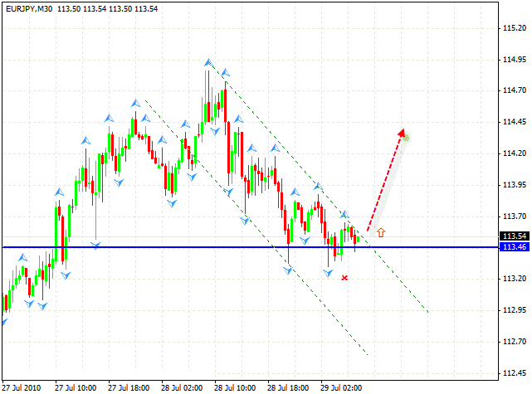This screenshot has height=394, width=532.
Task: Click the 112.70 price axis label
Action: (x=515, y=342)
